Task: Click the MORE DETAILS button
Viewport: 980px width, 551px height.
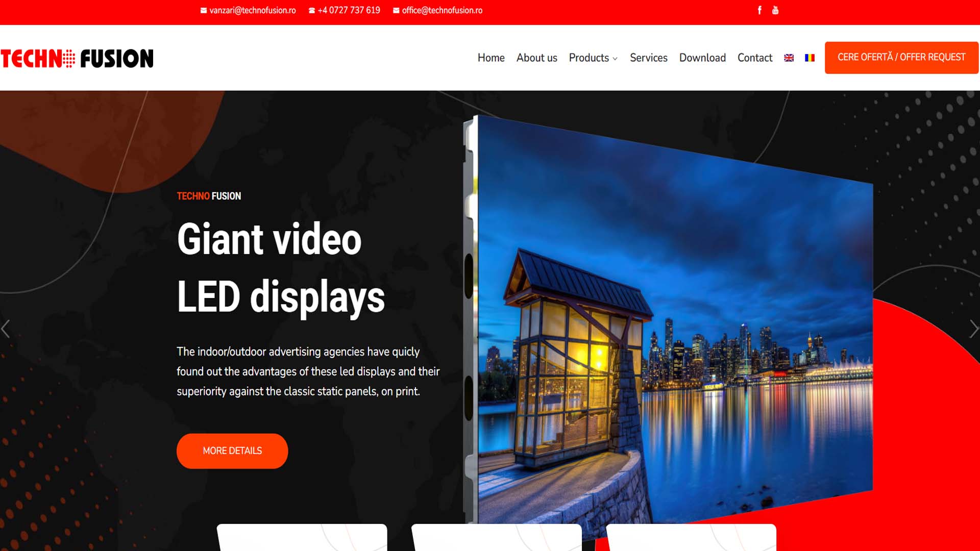Action: [x=232, y=451]
